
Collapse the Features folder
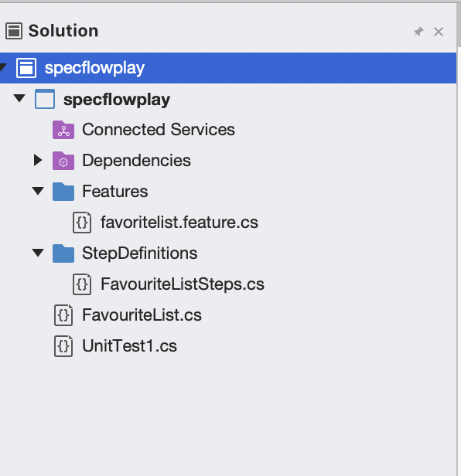[x=38, y=191]
